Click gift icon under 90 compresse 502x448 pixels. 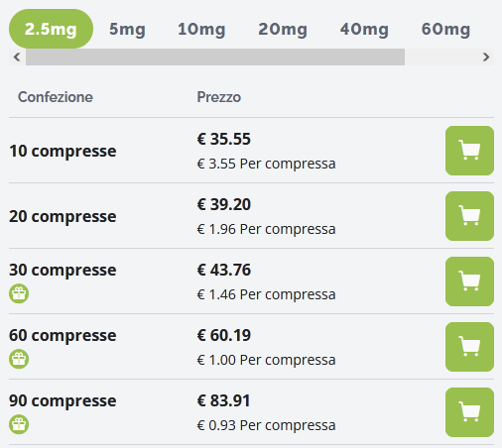pos(19,424)
